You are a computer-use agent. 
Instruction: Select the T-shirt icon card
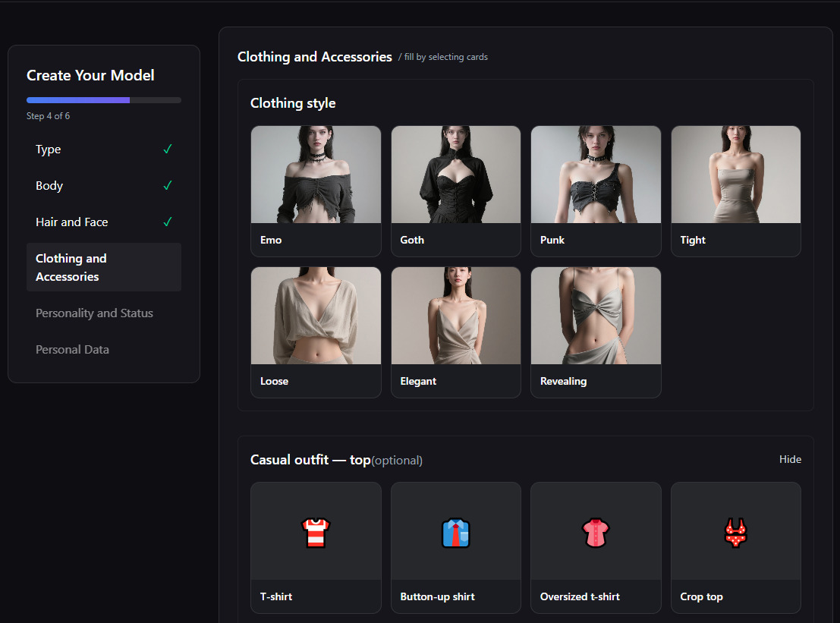316,533
